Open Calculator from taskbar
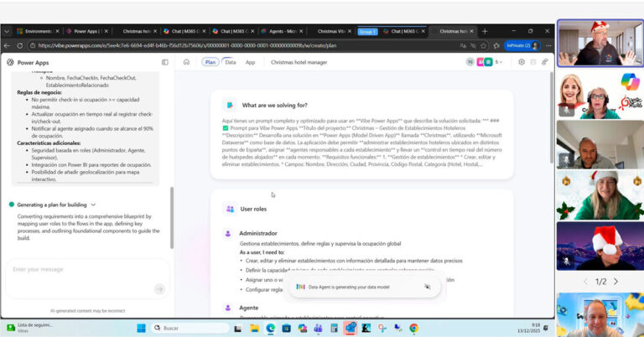644x337 pixels. [x=334, y=328]
